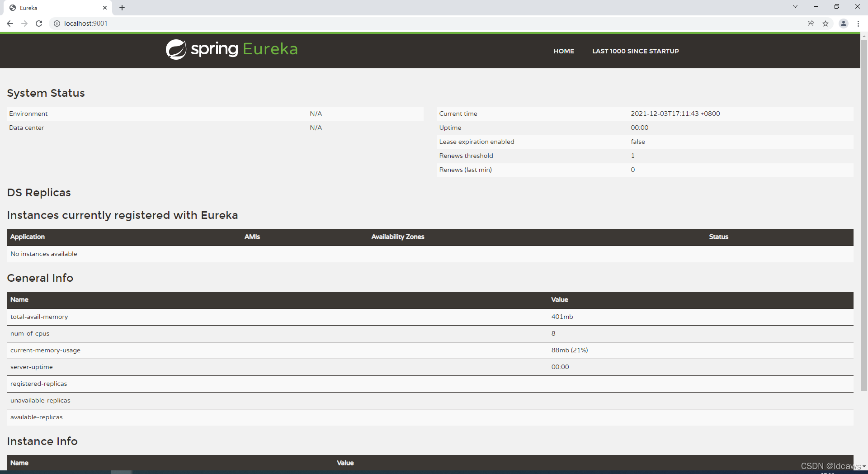The height and width of the screenshot is (474, 868).
Task: Click Current time label
Action: click(x=458, y=114)
